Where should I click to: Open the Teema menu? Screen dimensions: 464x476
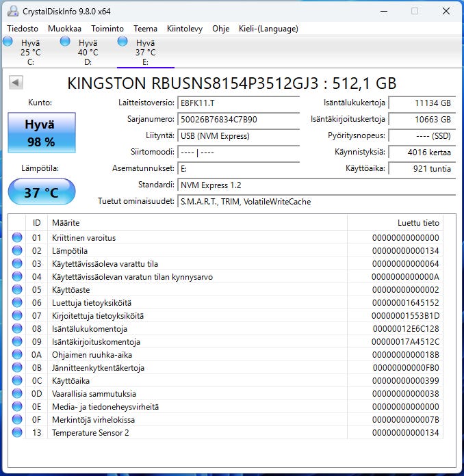145,29
